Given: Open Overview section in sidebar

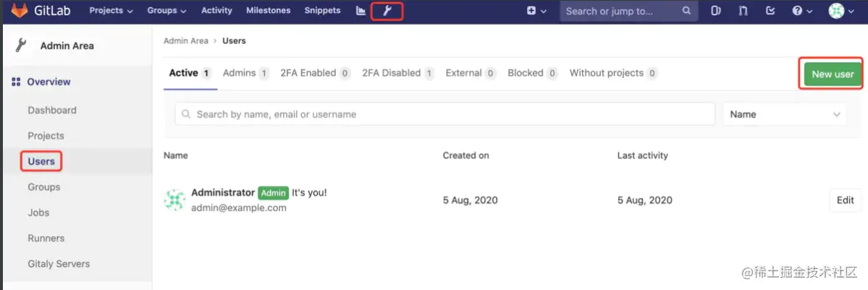Looking at the screenshot, I should coord(49,82).
